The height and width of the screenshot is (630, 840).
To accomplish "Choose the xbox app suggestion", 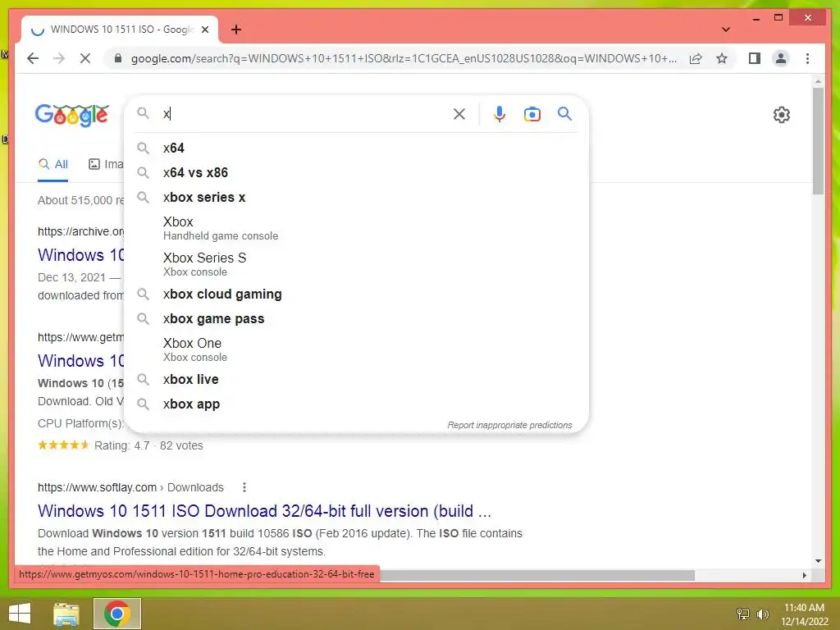I will (356, 404).
